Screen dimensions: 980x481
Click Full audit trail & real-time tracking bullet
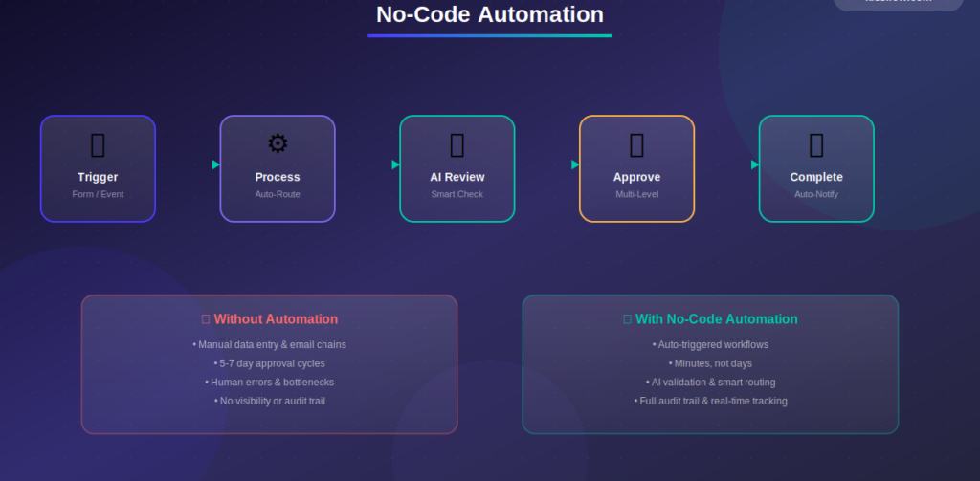click(x=711, y=401)
